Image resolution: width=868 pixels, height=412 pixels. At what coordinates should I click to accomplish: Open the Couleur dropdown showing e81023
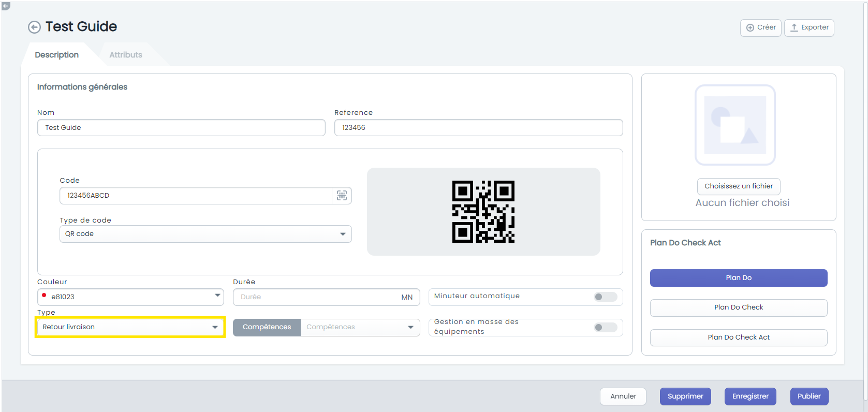(x=130, y=297)
